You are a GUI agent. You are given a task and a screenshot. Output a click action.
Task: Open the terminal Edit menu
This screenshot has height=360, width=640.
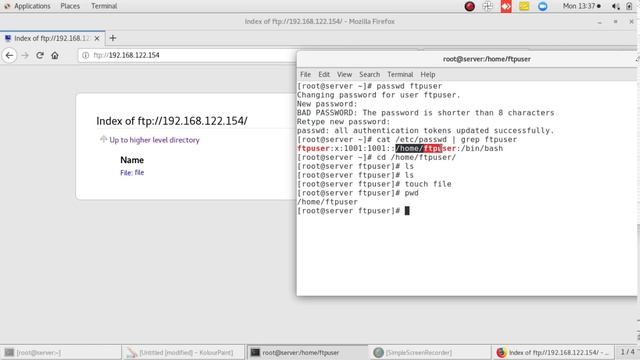coord(324,74)
